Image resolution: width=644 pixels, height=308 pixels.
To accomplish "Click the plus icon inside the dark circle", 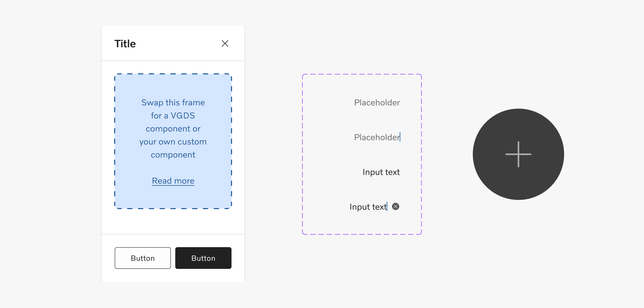I will [x=518, y=154].
